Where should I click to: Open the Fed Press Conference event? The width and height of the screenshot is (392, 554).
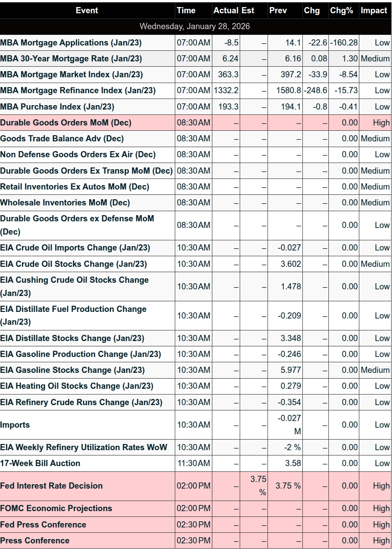43,525
